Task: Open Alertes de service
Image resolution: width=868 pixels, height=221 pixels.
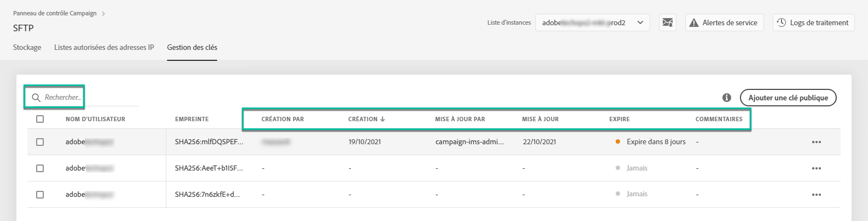Action: point(724,22)
